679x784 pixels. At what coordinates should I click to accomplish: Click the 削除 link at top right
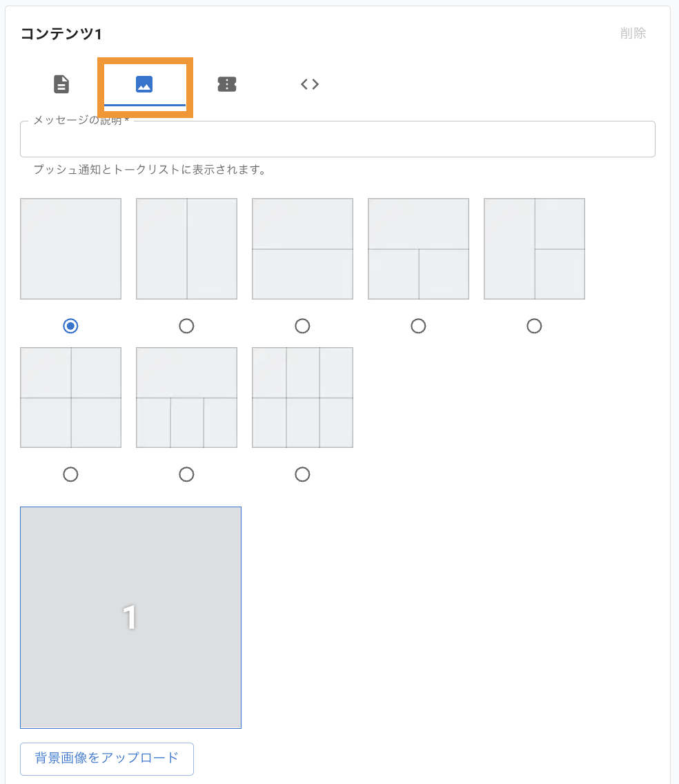[x=634, y=32]
